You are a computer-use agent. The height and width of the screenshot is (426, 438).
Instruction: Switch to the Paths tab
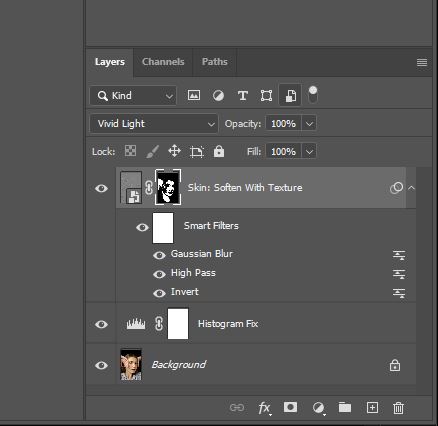tap(215, 62)
